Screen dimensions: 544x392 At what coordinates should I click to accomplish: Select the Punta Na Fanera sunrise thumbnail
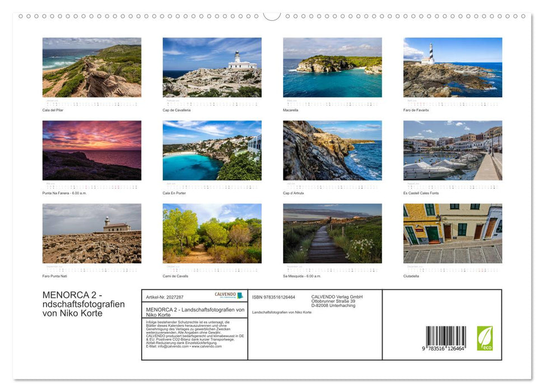coord(91,150)
